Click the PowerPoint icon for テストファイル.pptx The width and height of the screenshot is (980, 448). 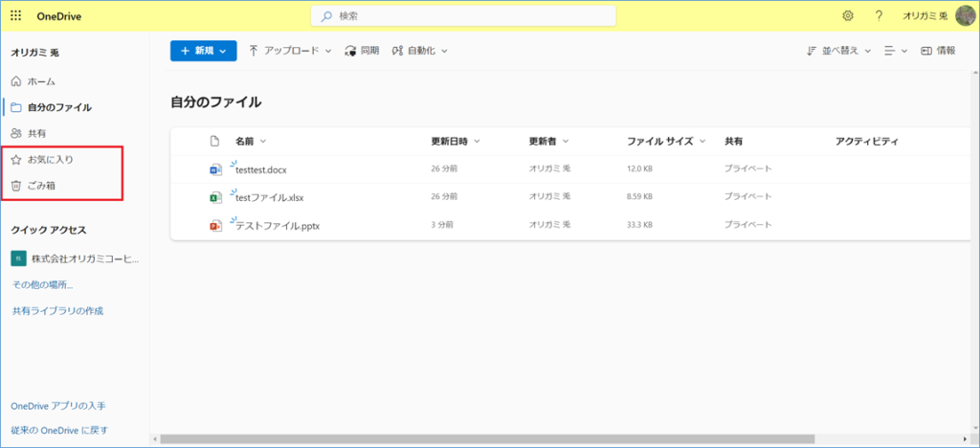click(215, 226)
